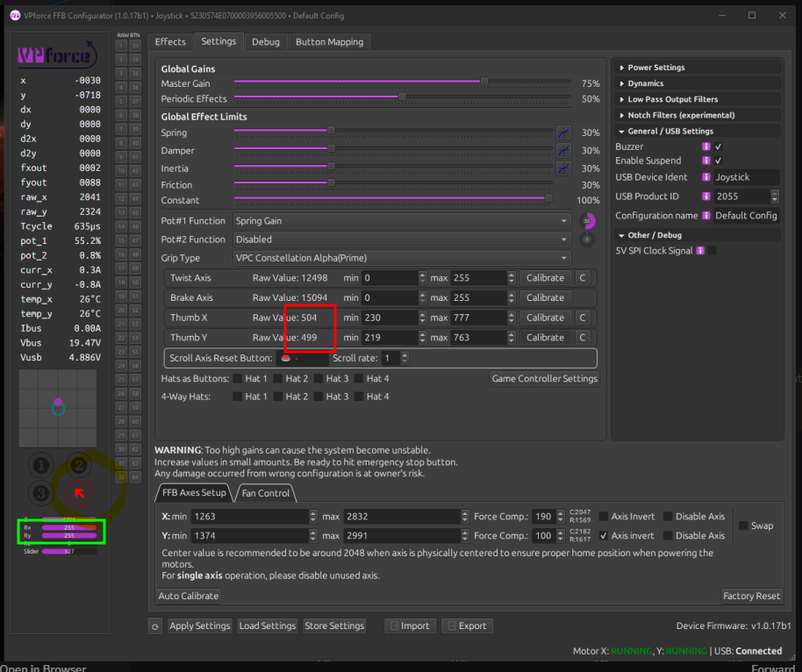Screen dimensions: 802x672
Task: Enable the Swap axes checkbox
Action: pyautogui.click(x=743, y=525)
